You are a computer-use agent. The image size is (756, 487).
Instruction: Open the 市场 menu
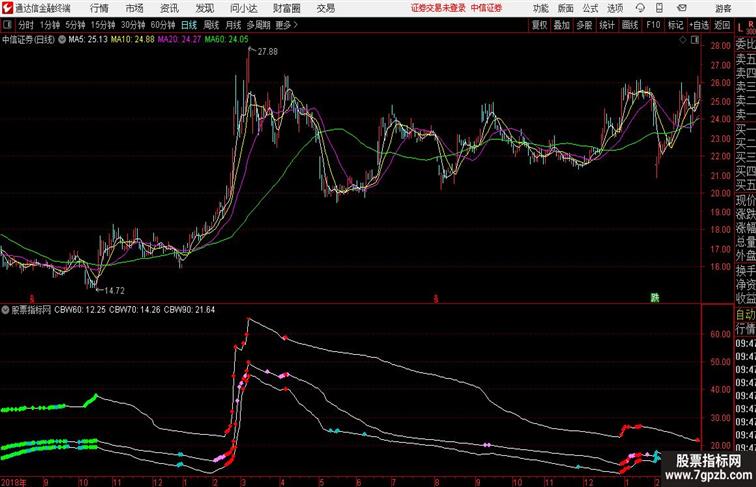[135, 8]
